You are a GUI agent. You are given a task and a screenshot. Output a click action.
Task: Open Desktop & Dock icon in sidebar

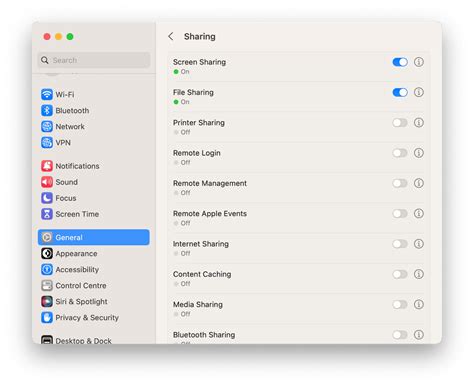(47, 340)
